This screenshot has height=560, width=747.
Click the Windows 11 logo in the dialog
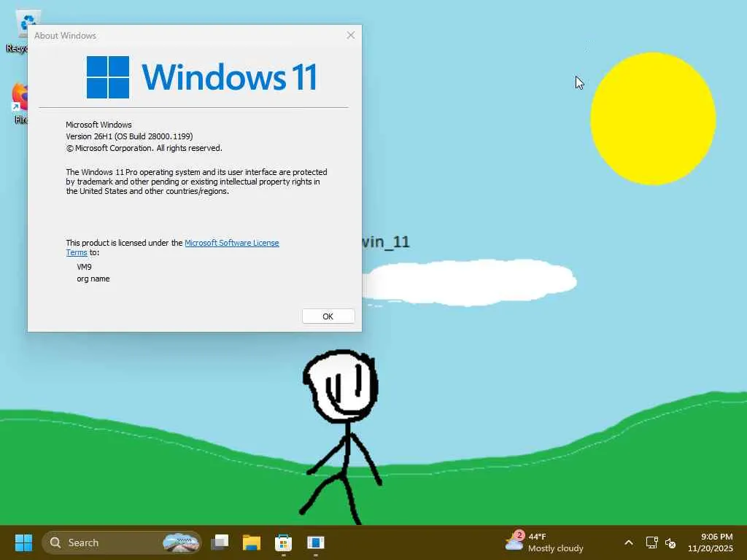[201, 77]
